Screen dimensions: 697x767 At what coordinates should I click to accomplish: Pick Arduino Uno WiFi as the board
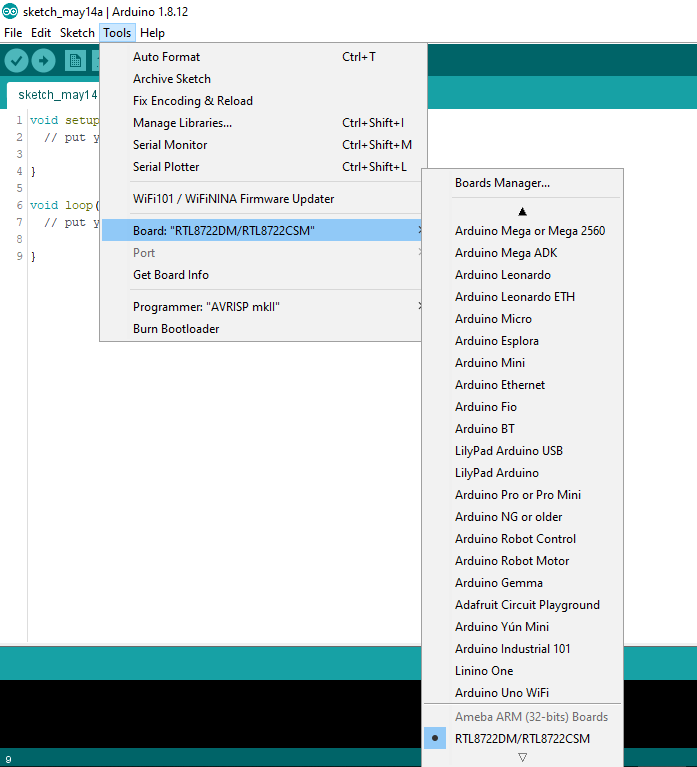(501, 693)
